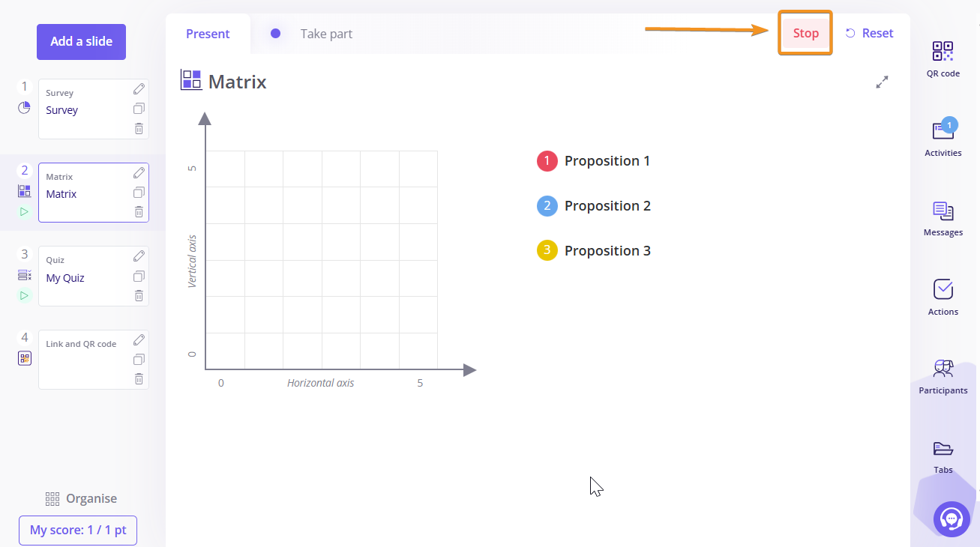Open the Messages panel
The height and width of the screenshot is (547, 980).
[x=943, y=219]
